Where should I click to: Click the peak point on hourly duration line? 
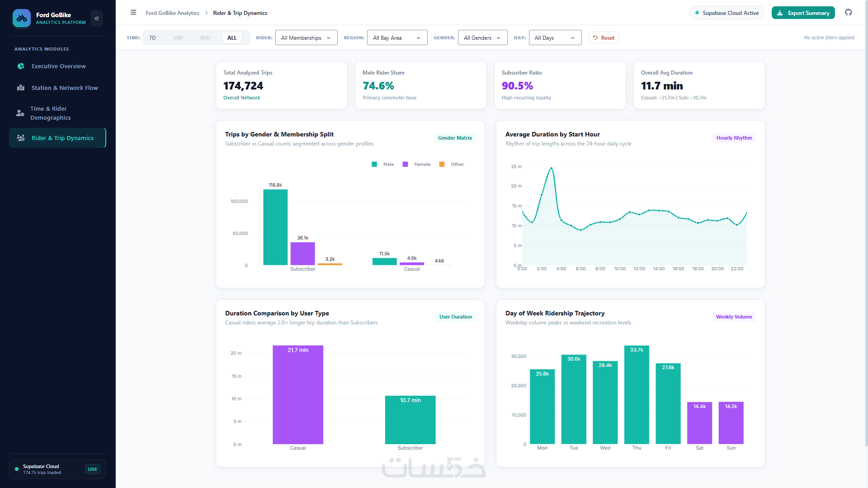pyautogui.click(x=551, y=169)
